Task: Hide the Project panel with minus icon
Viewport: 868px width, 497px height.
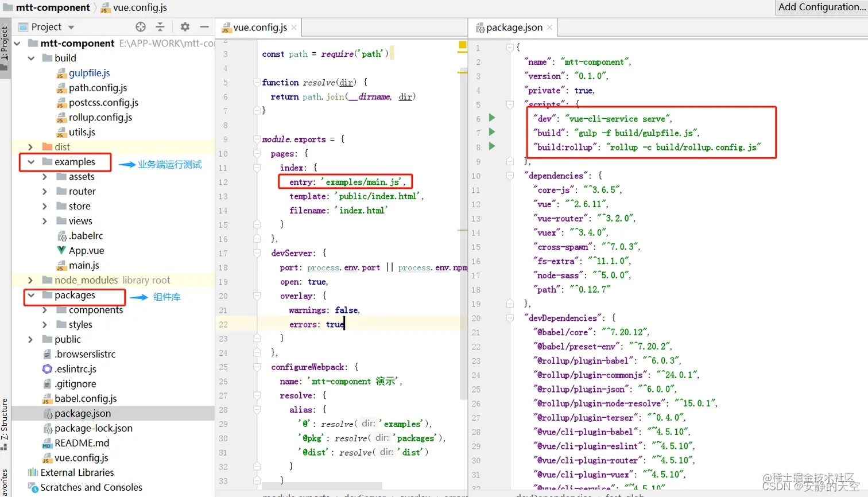Action: click(204, 27)
